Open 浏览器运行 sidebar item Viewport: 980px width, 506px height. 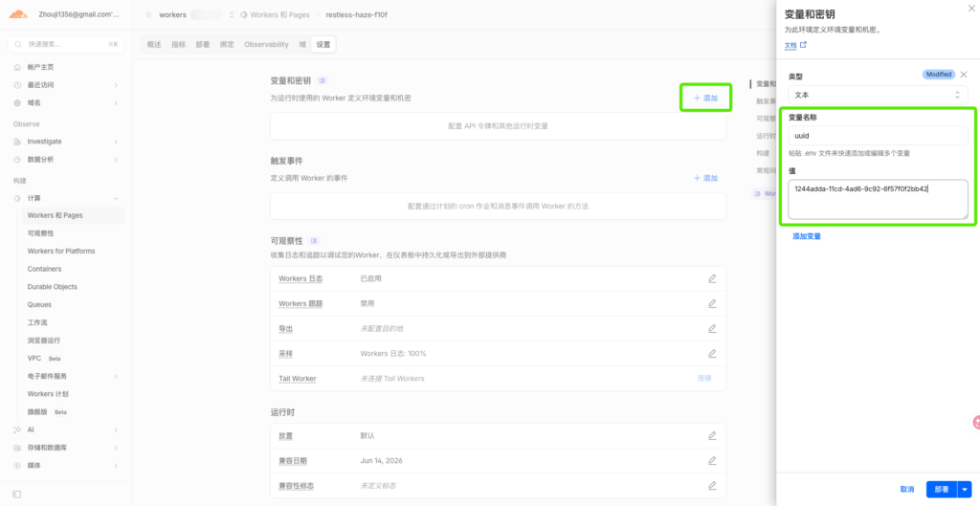[44, 341]
